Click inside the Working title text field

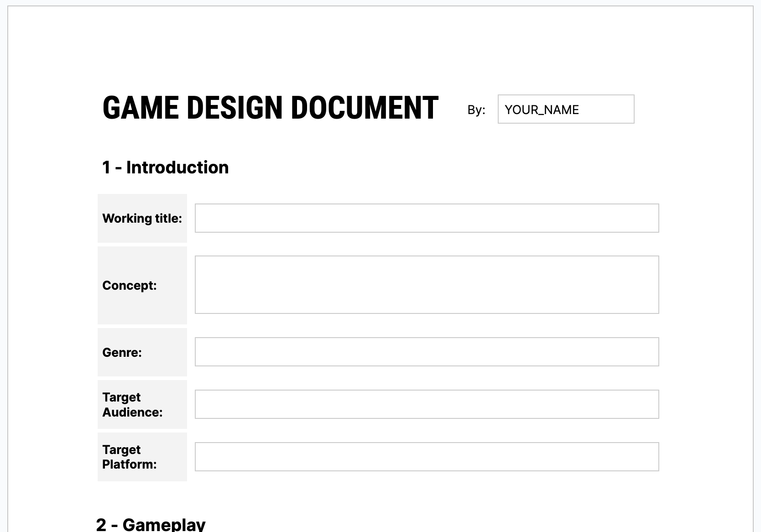[x=426, y=218]
